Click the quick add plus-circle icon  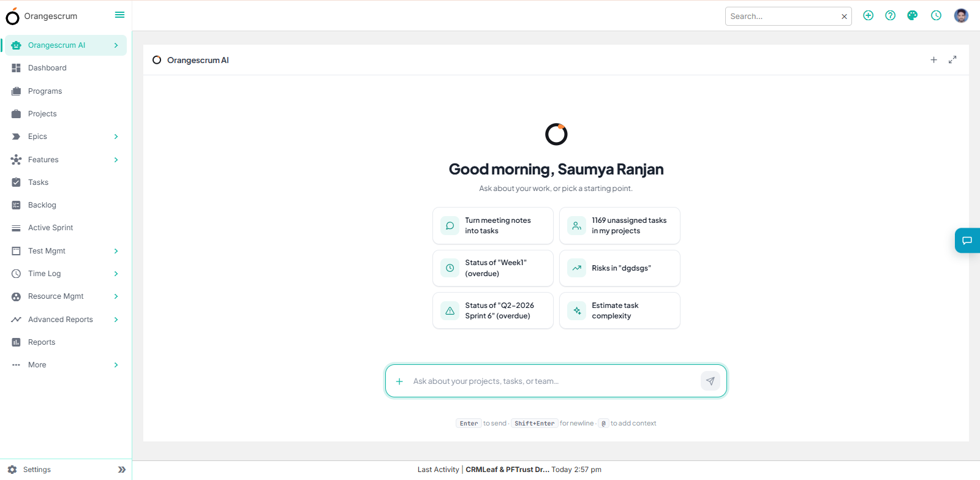coord(868,15)
